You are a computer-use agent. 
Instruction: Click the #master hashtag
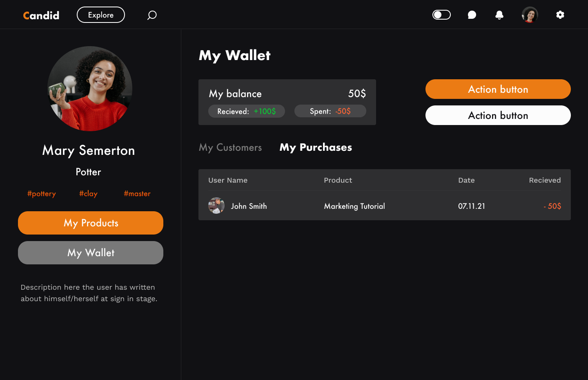click(x=137, y=194)
